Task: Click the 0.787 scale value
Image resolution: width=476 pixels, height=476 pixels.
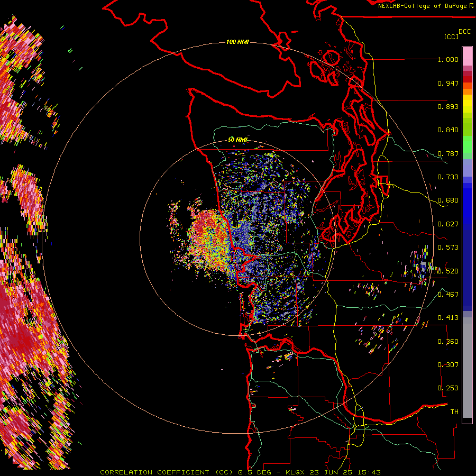Action: click(x=448, y=153)
